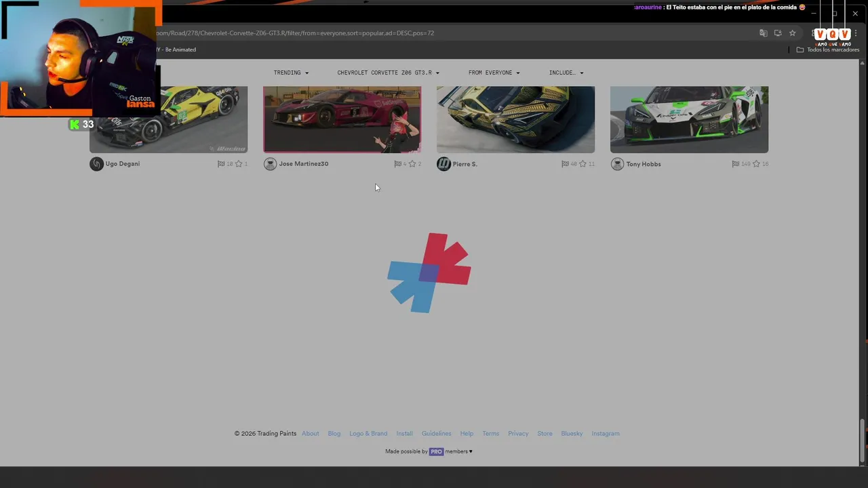Open the Chevrolet Corvette Z06 GT3.R car dropdown
Image resolution: width=868 pixels, height=488 pixels.
(388, 73)
